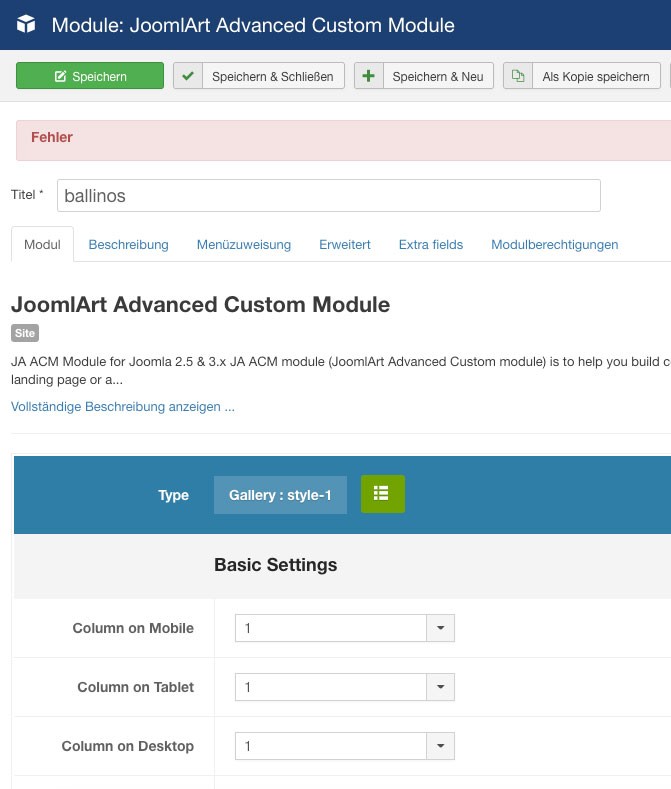Click the copy icon for Als Kopie speichern
671x789 pixels.
click(x=518, y=76)
